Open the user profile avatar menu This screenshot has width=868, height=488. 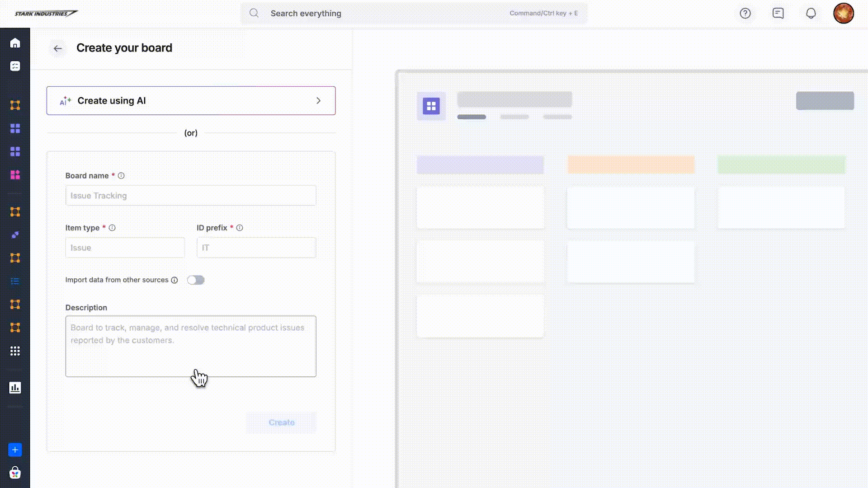(x=843, y=13)
